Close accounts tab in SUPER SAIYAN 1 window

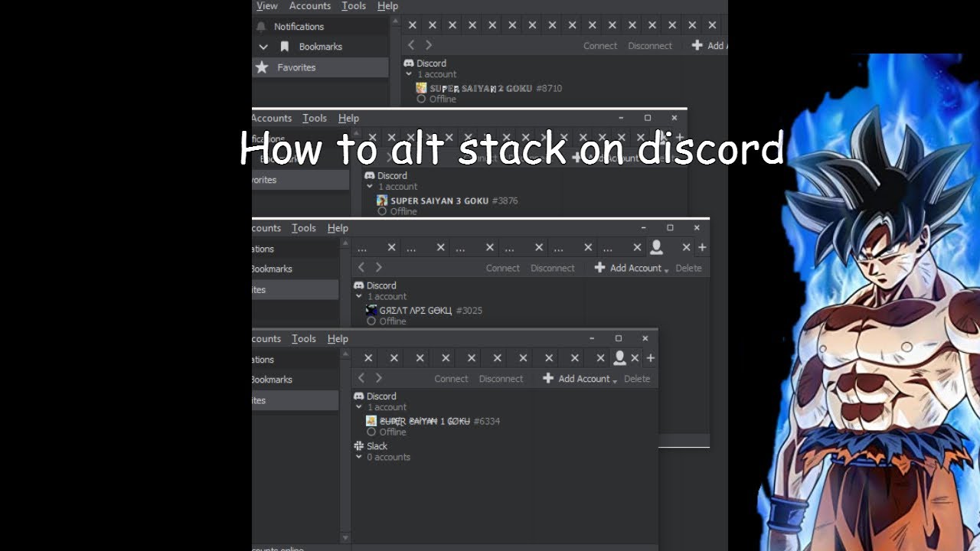[x=635, y=358]
